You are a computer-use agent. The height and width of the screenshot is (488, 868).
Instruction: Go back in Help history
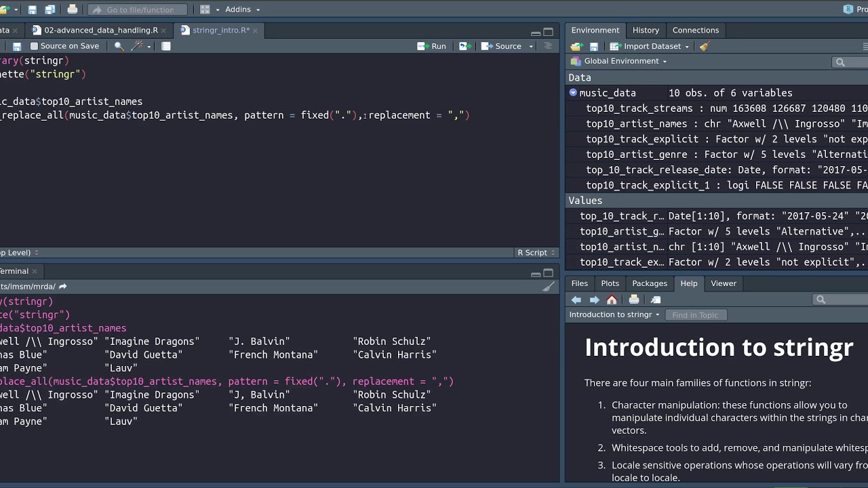(x=576, y=300)
